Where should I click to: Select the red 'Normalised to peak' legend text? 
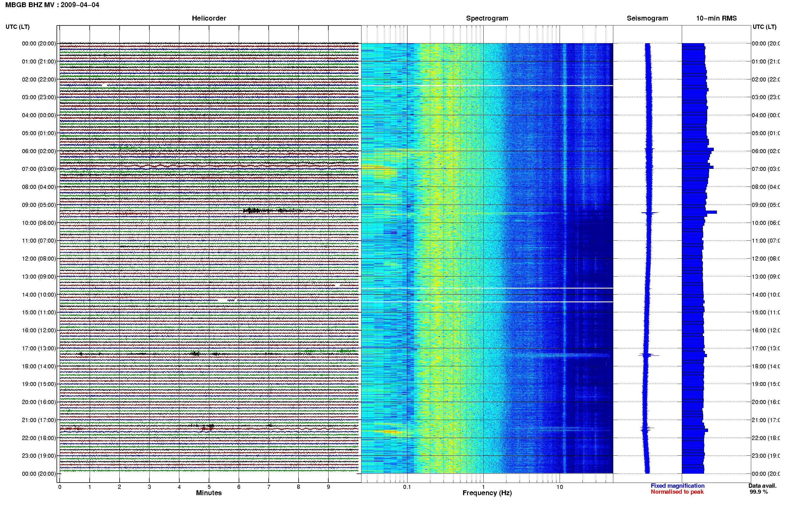[x=677, y=492]
